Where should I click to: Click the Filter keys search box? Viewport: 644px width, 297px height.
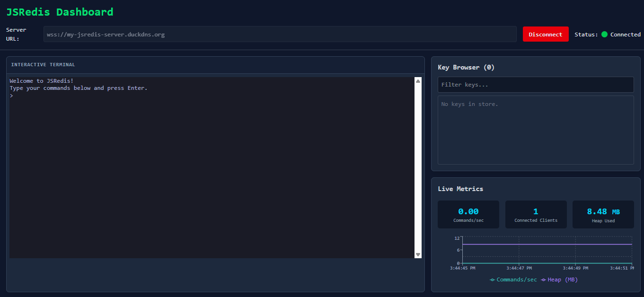535,85
